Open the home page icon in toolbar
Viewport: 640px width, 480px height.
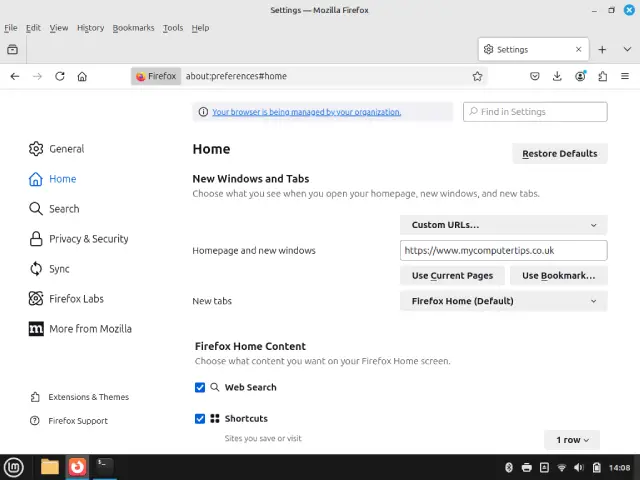click(x=82, y=76)
